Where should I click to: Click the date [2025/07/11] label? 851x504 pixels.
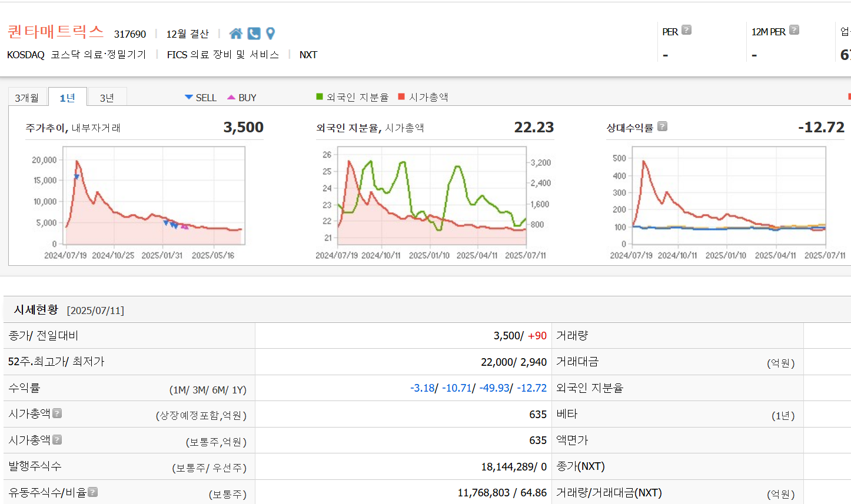[95, 311]
